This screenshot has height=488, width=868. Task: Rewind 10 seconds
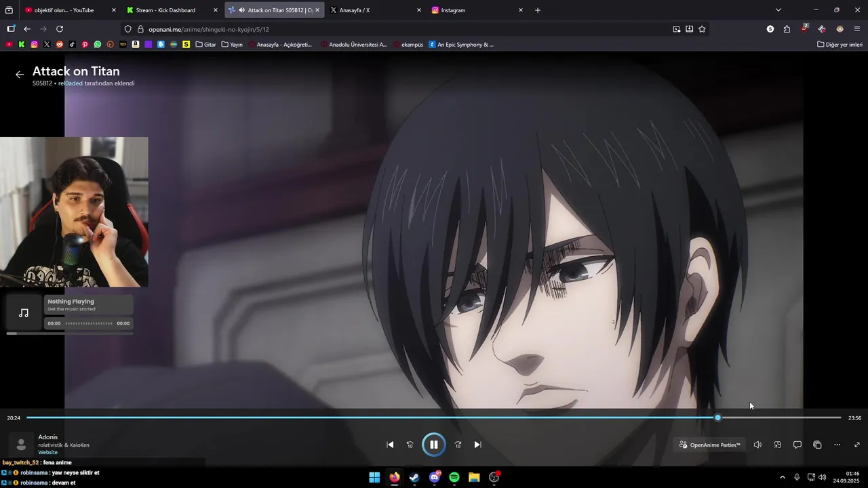pos(410,445)
